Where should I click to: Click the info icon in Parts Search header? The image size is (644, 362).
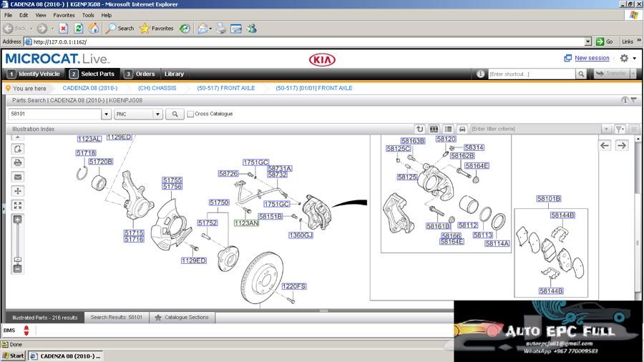pyautogui.click(x=624, y=100)
